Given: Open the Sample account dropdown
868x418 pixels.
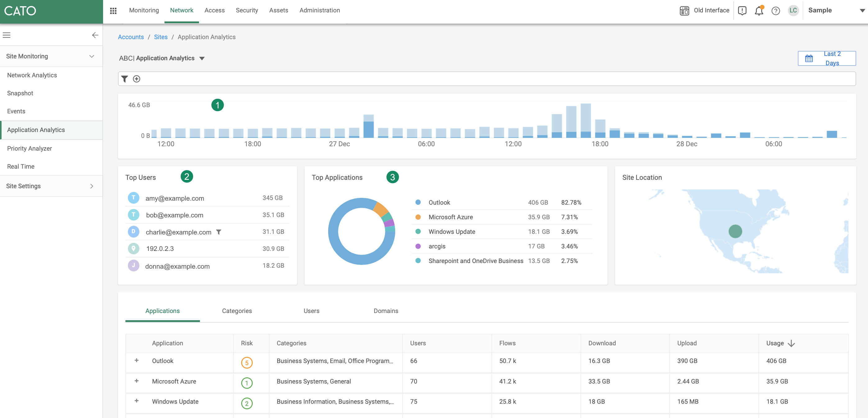Looking at the screenshot, I should coord(862,11).
